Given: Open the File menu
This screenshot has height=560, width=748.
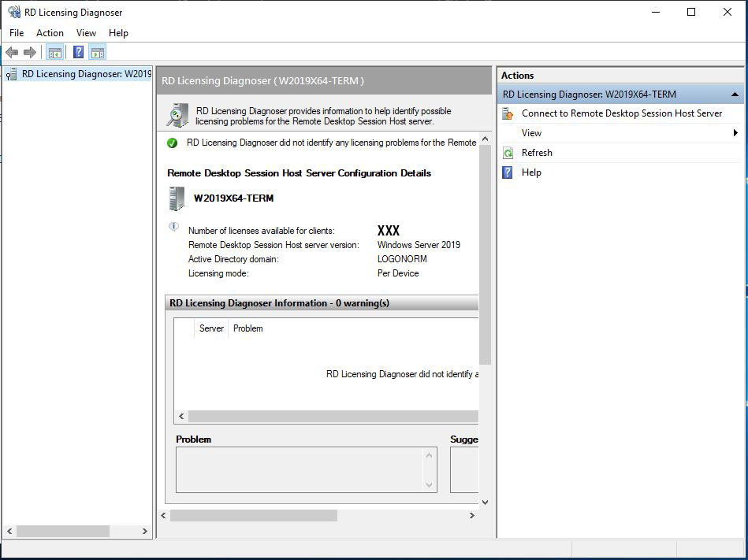Looking at the screenshot, I should pos(17,33).
